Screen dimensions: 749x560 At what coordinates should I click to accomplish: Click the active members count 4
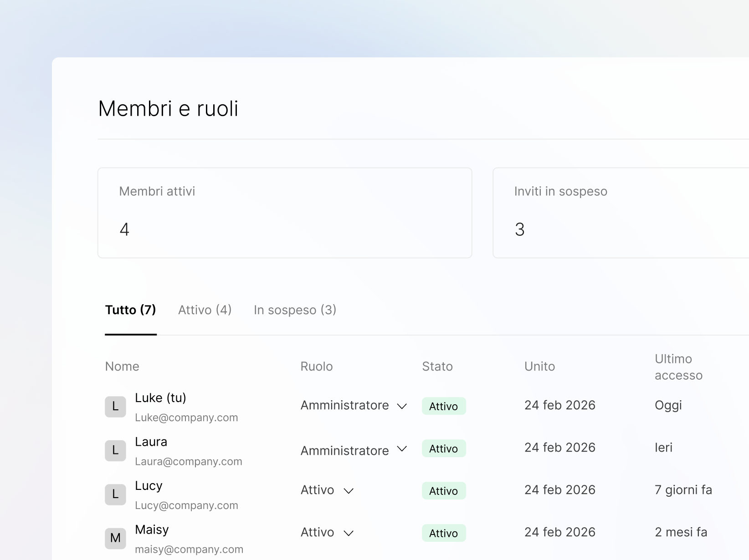click(x=124, y=229)
